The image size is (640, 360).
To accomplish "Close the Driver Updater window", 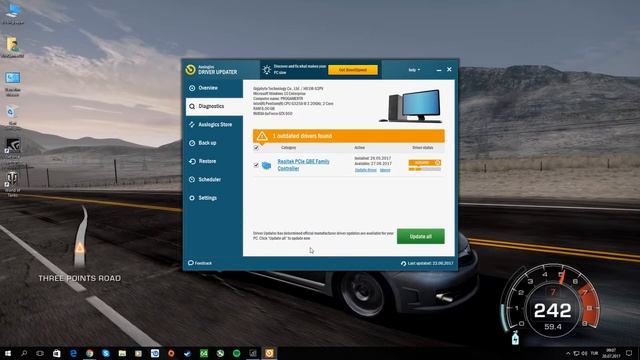I will (449, 70).
